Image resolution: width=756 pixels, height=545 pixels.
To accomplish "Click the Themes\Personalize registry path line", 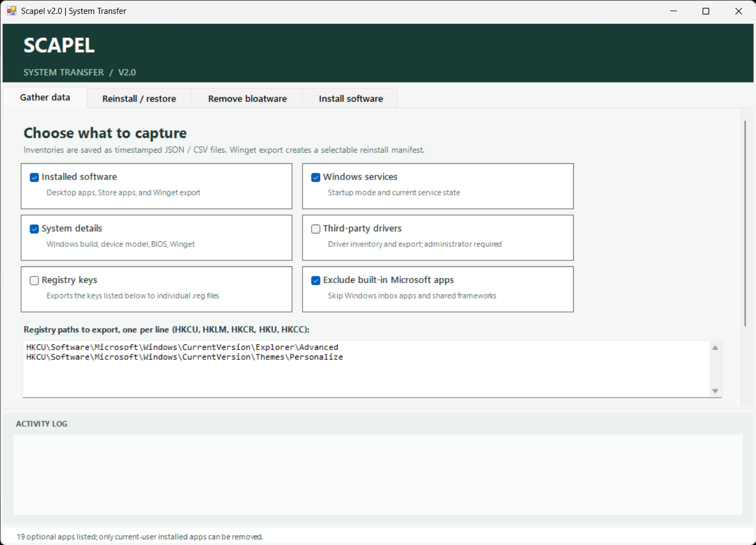I will pos(184,357).
